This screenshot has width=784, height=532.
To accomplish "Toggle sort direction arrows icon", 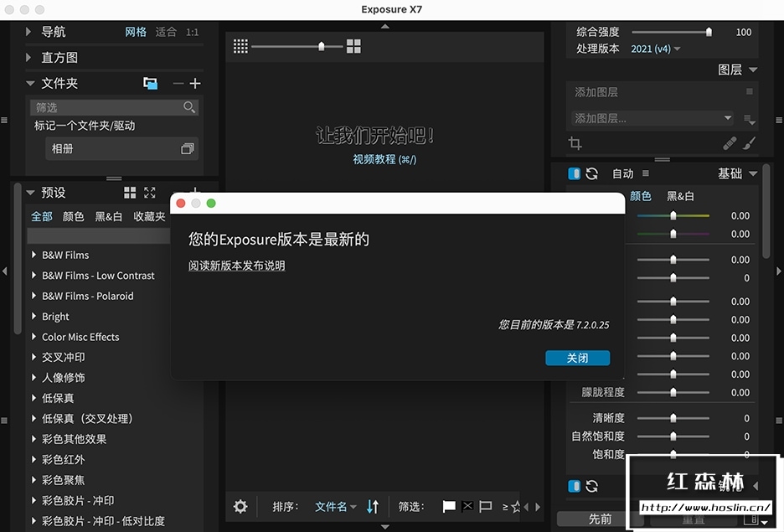I will [373, 507].
